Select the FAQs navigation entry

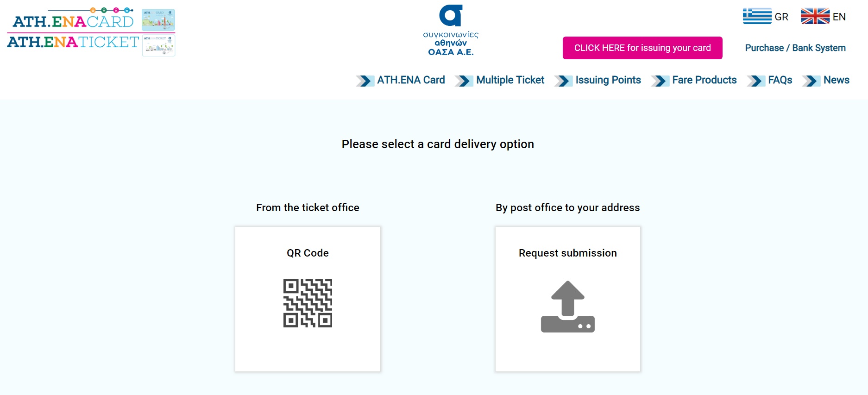tap(780, 80)
